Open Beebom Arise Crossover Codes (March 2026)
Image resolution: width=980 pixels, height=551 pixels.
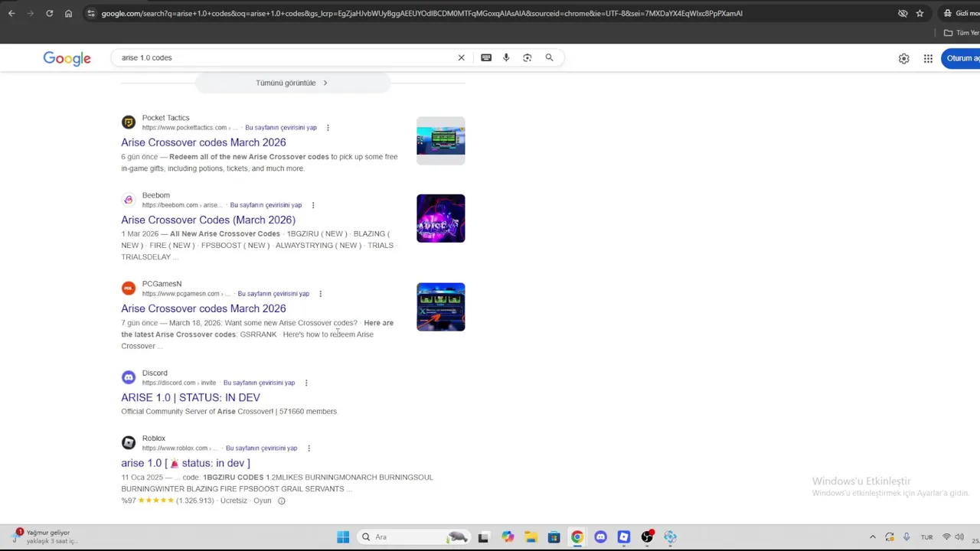pos(208,220)
